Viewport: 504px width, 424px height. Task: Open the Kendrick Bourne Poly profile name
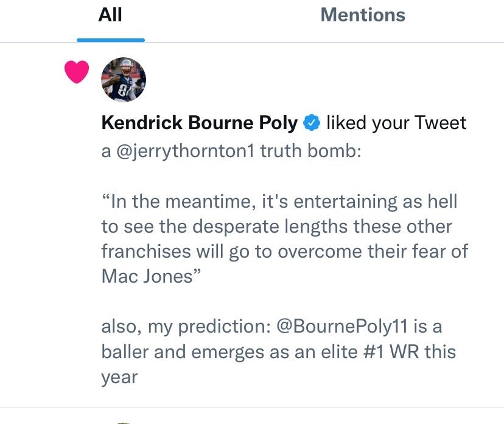[199, 123]
